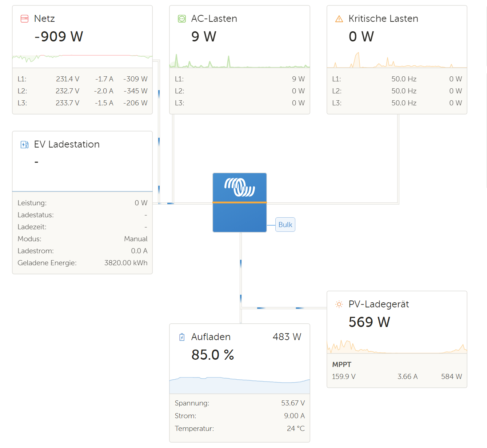Click the -345 W L2 grid power
Image resolution: width=487 pixels, height=448 pixels.
click(135, 91)
